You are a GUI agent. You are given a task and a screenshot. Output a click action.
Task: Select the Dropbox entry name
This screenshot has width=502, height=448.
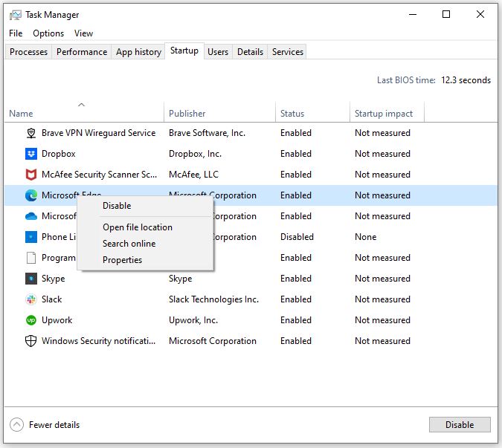pyautogui.click(x=59, y=154)
